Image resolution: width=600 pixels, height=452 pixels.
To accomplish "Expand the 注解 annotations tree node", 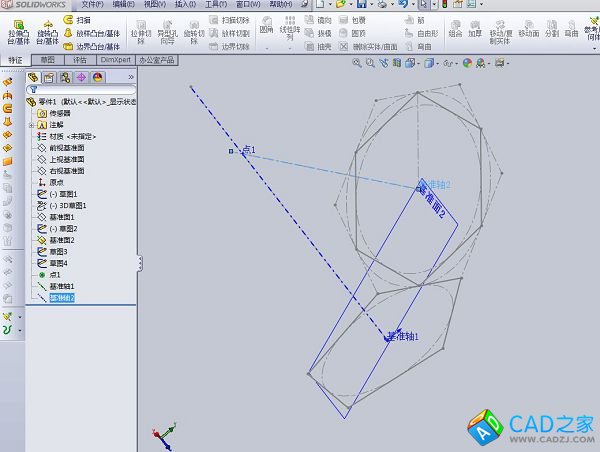I will pyautogui.click(x=31, y=125).
